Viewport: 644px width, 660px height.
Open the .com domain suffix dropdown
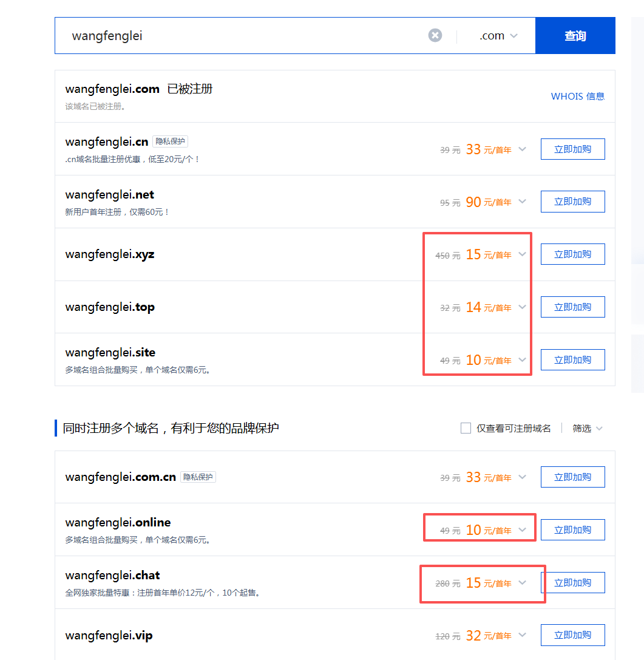[x=497, y=35]
